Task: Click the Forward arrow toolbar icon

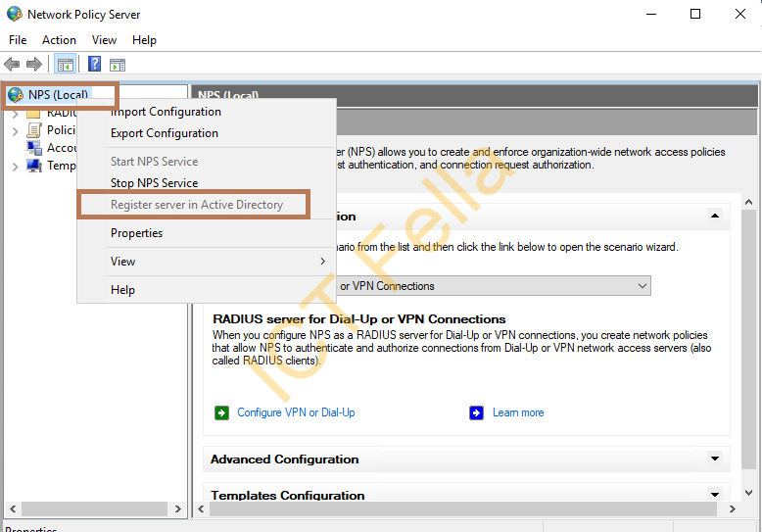Action: [34, 65]
